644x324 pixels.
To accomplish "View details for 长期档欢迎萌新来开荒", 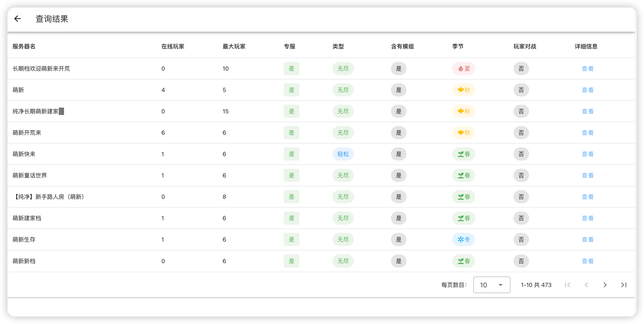I will pyautogui.click(x=587, y=69).
